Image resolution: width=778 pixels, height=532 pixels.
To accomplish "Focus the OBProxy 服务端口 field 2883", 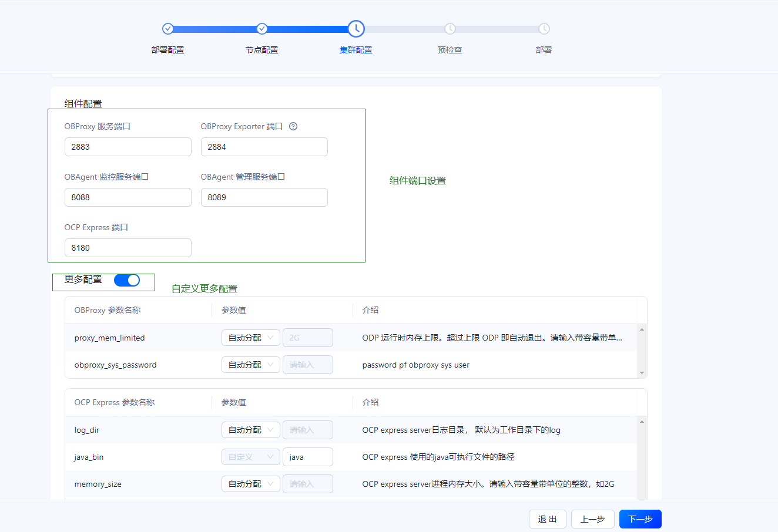I will click(x=128, y=147).
